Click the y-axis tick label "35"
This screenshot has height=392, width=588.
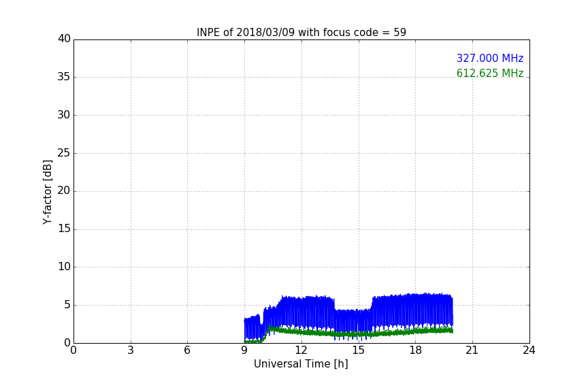tap(64, 77)
